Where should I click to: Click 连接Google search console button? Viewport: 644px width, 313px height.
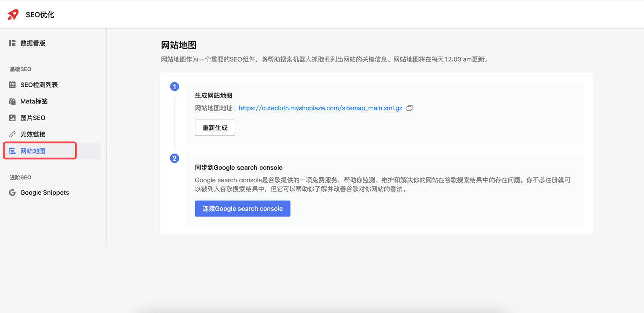point(243,209)
